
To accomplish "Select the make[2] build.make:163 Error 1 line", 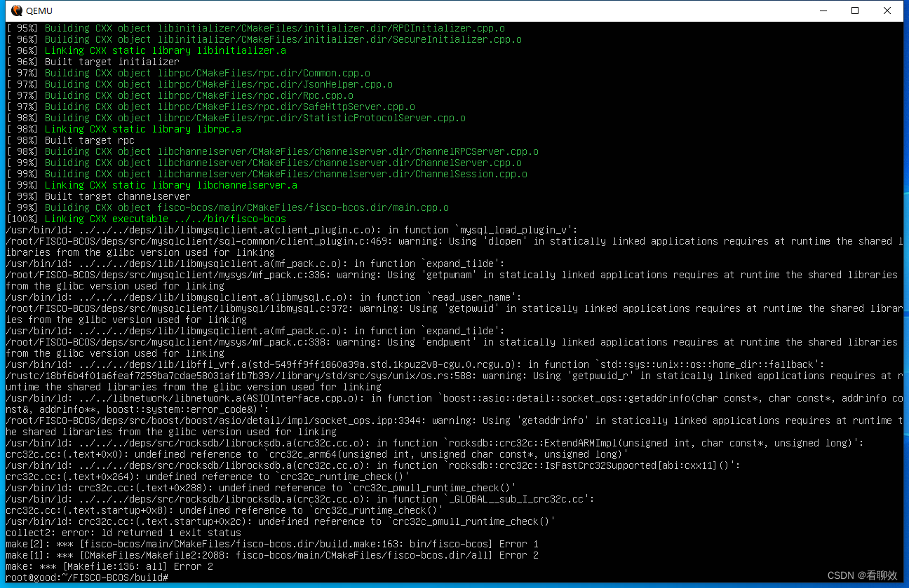I will click(x=272, y=544).
